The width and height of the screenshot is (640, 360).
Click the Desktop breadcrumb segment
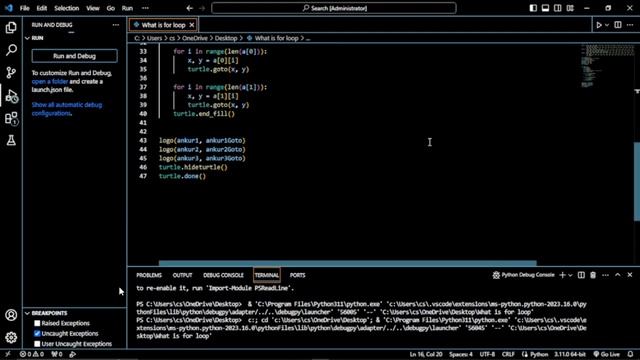226,38
